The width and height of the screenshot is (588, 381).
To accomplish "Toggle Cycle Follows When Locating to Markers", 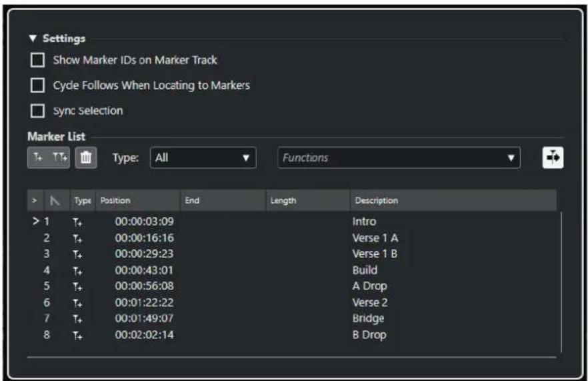I will tap(37, 85).
